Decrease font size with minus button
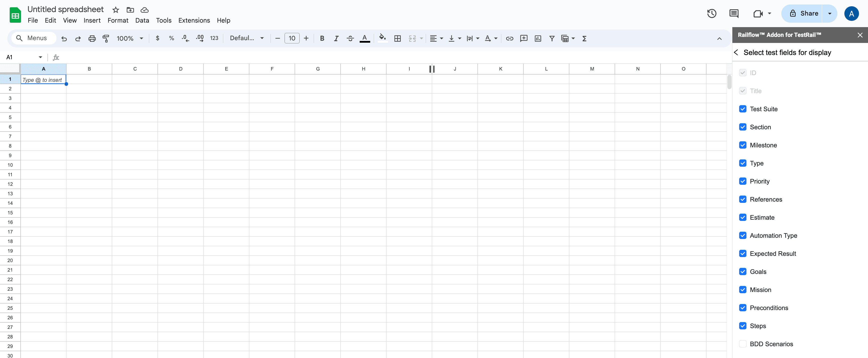This screenshot has height=358, width=868. (278, 38)
